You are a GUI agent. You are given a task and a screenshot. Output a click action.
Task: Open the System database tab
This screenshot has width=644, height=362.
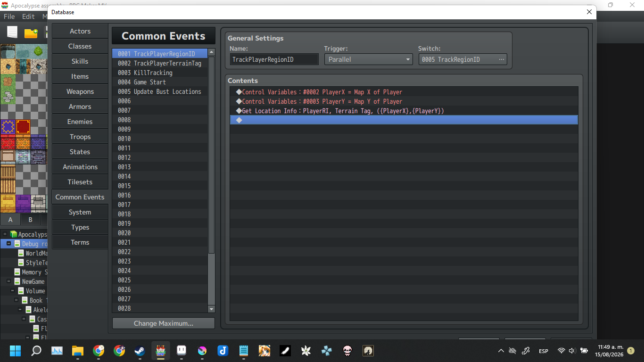80,212
